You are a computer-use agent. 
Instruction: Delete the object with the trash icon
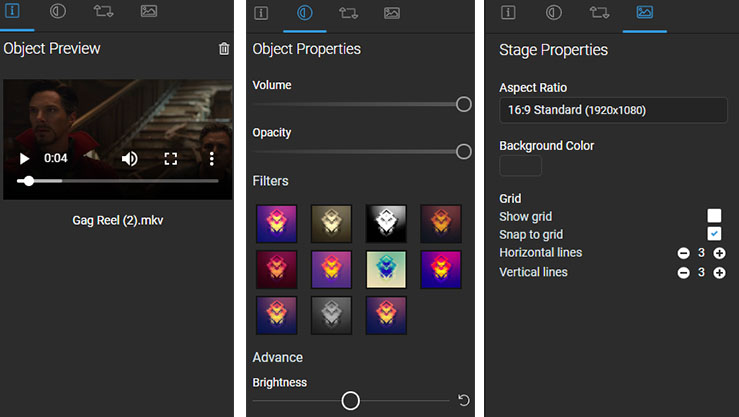tap(224, 49)
